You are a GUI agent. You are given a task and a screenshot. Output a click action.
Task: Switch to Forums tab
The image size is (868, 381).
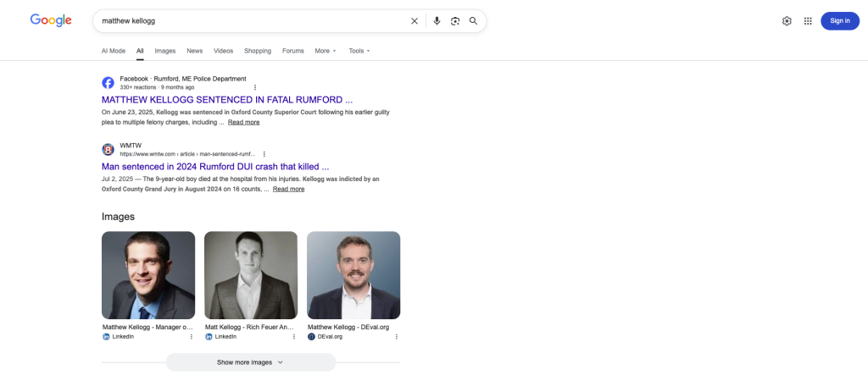click(x=292, y=51)
